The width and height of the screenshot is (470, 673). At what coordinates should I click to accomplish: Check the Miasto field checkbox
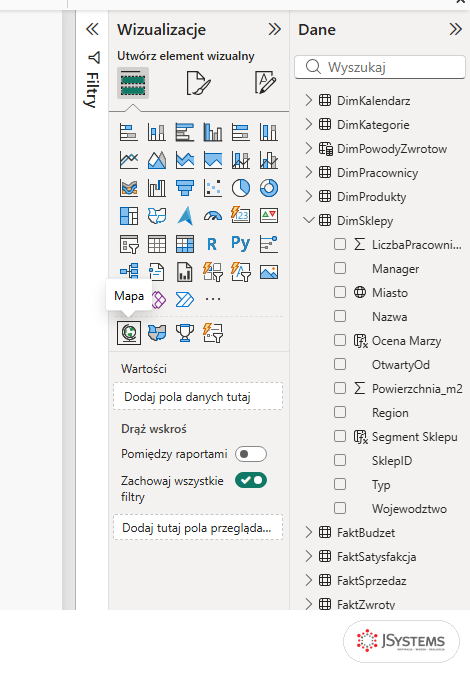click(340, 292)
